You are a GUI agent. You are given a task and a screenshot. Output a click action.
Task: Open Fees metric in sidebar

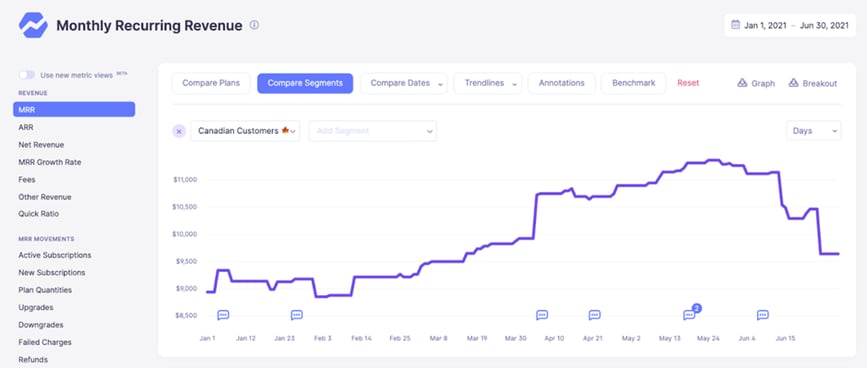(27, 180)
